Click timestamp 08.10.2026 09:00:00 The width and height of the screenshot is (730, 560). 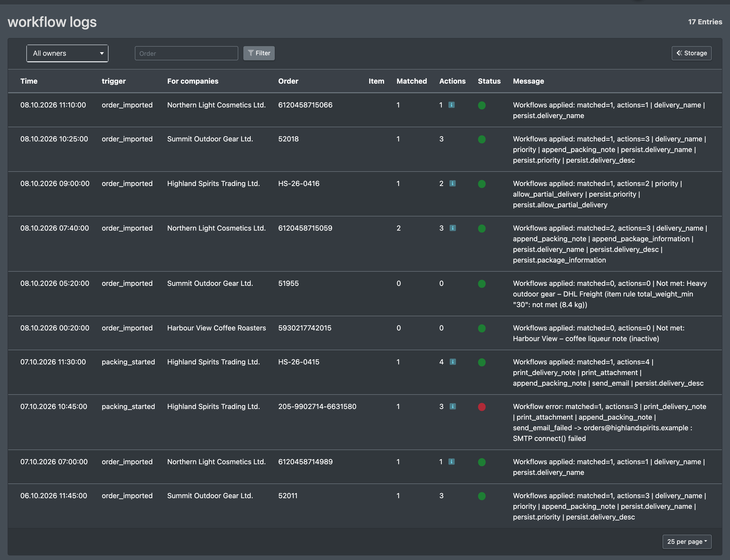point(55,183)
